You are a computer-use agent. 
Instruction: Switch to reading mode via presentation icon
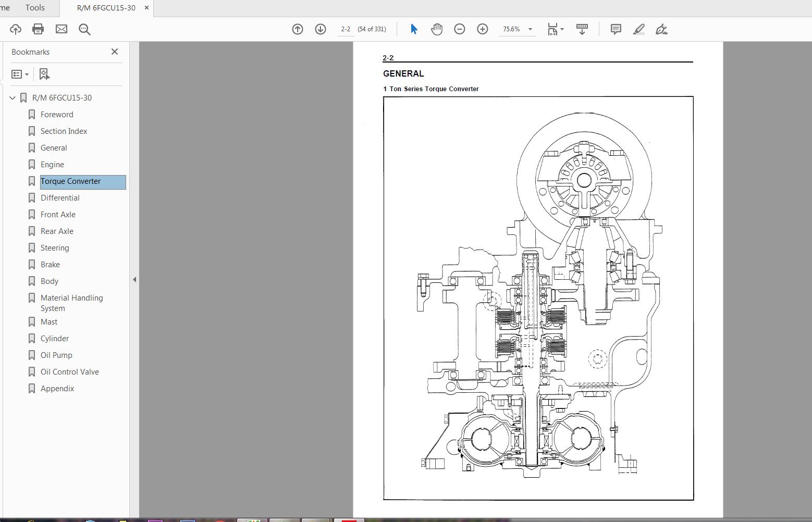click(582, 29)
